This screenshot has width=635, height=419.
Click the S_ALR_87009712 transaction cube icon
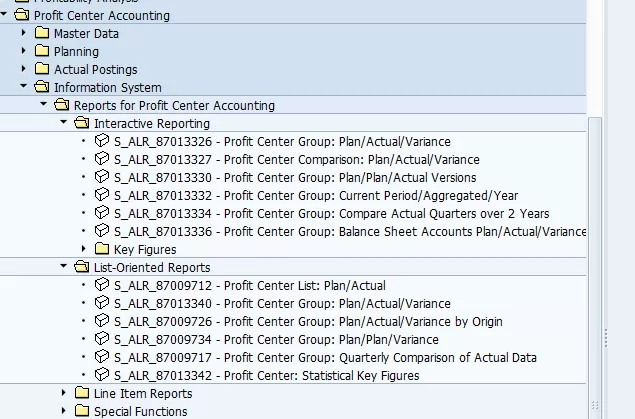click(x=101, y=285)
